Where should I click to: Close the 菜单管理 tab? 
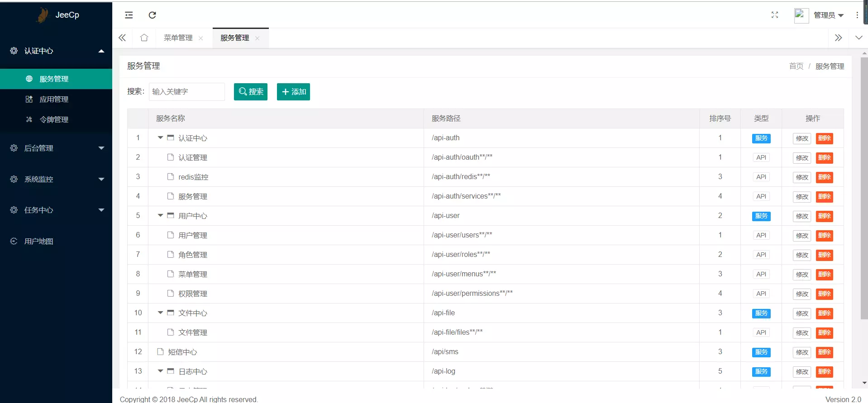(201, 38)
